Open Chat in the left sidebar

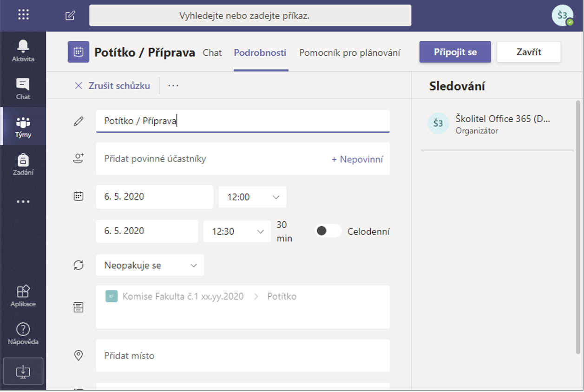(x=23, y=88)
